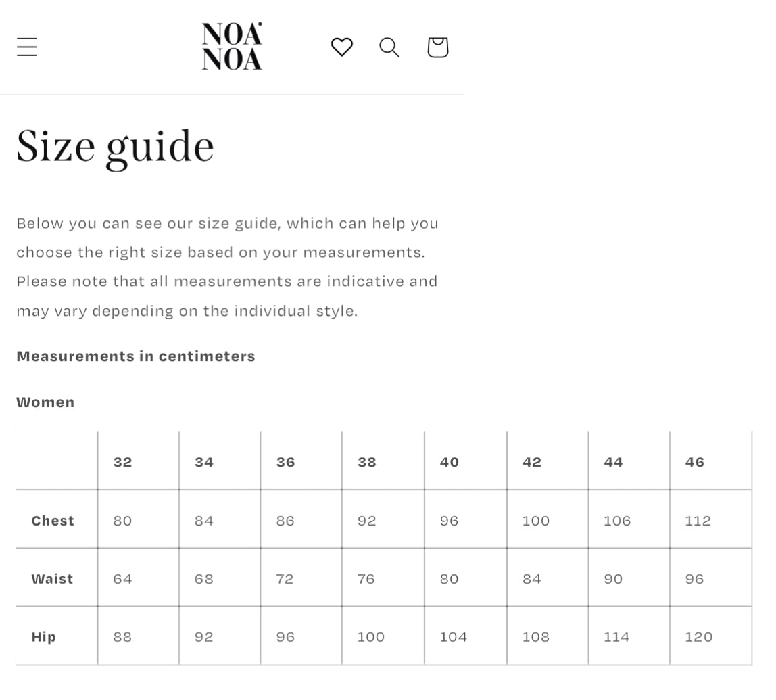Viewport: 776px width, 700px height.
Task: Select hip value 104 for size 40
Action: coord(454,637)
